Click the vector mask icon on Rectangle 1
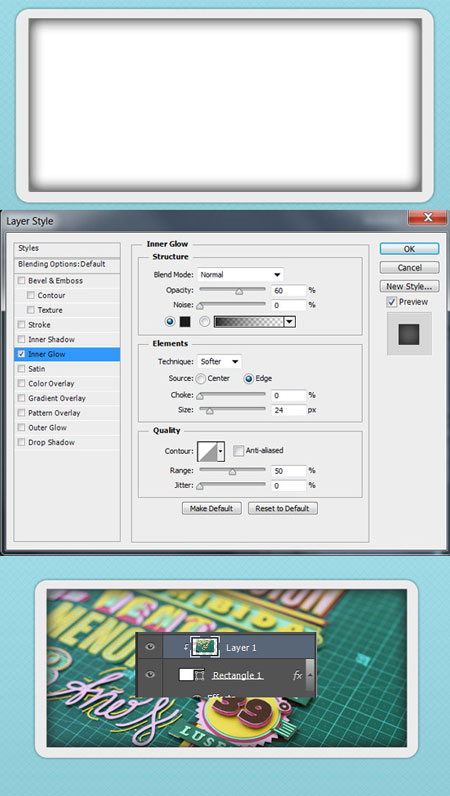The width and height of the screenshot is (450, 796). click(200, 675)
